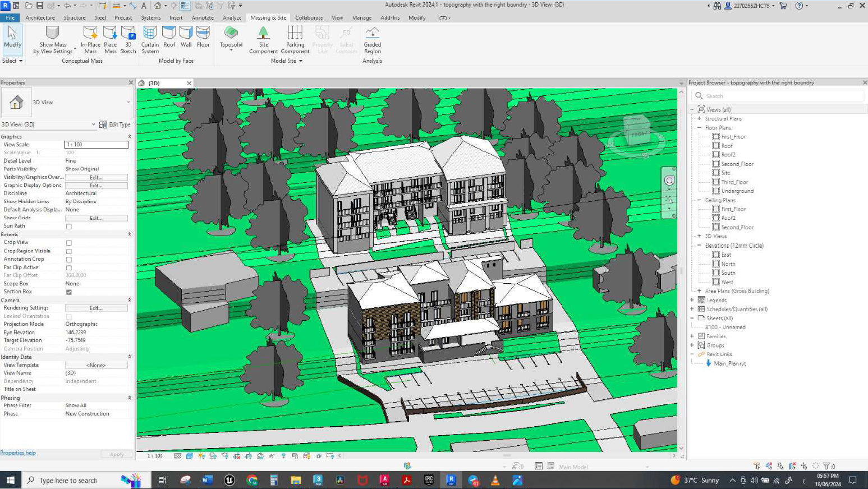This screenshot has height=489, width=868.
Task: Click the Place Mass tool
Action: pyautogui.click(x=111, y=40)
